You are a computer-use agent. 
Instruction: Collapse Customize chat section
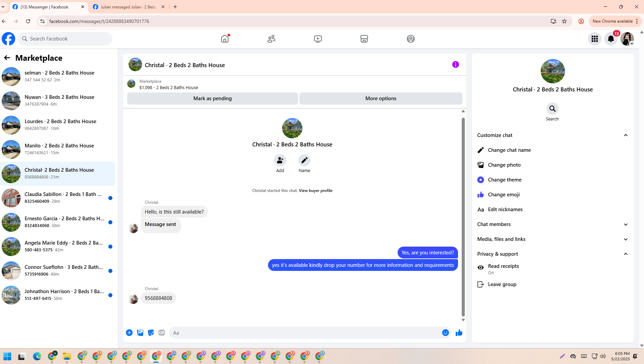553,135
